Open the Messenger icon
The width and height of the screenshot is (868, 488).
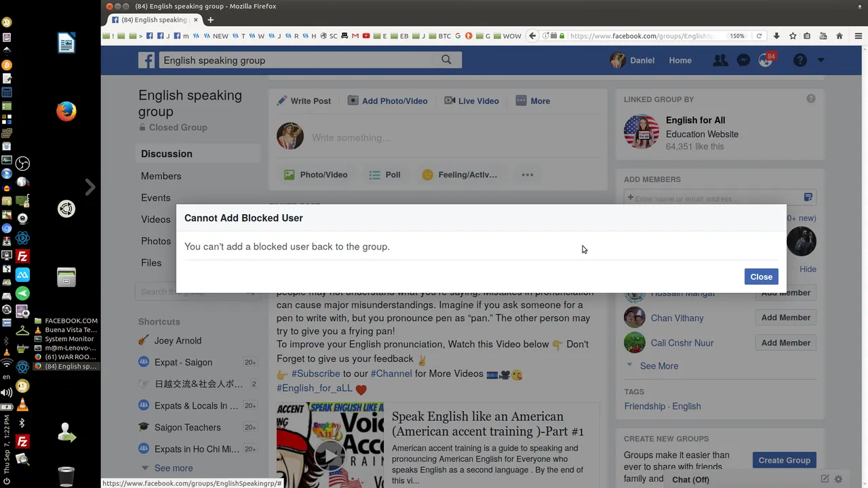[x=743, y=60]
